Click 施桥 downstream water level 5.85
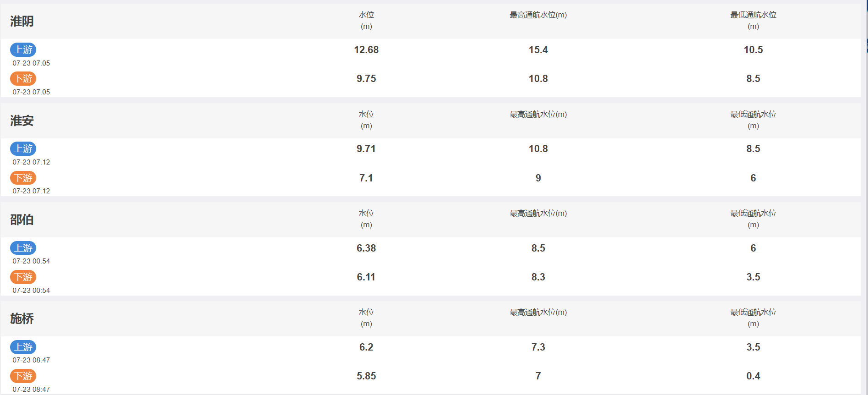 point(366,376)
